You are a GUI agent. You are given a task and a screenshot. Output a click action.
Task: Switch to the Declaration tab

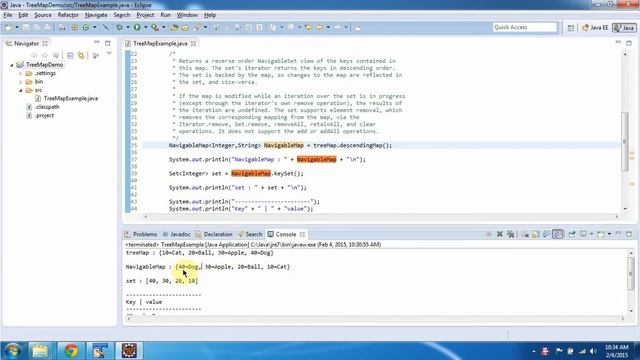tap(214, 234)
